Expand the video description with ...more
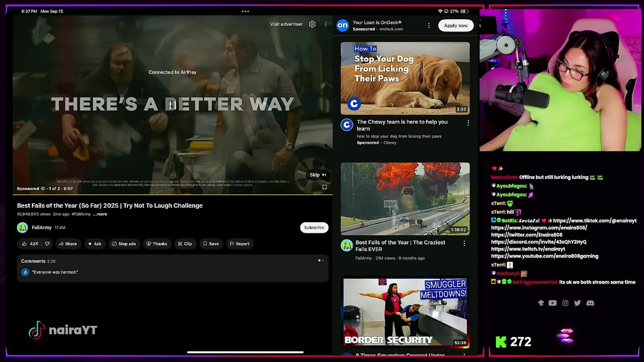Screen dimensions: 644x362 coord(100,214)
